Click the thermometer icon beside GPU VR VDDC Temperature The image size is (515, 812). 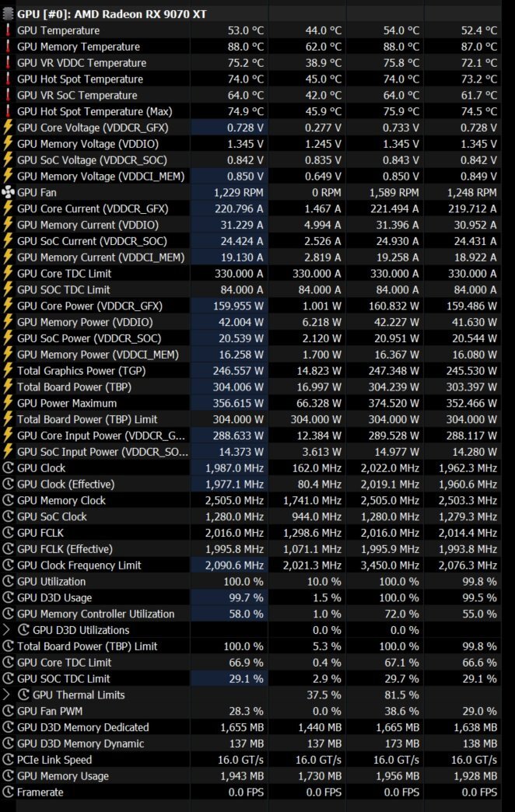[x=8, y=63]
